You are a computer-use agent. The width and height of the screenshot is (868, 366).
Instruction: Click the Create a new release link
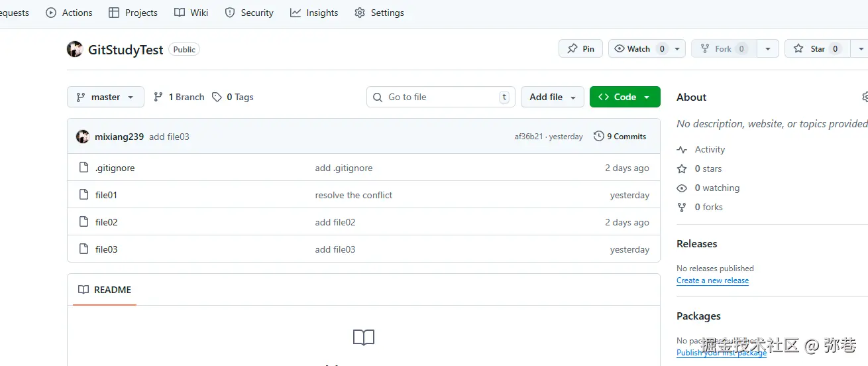coord(712,280)
